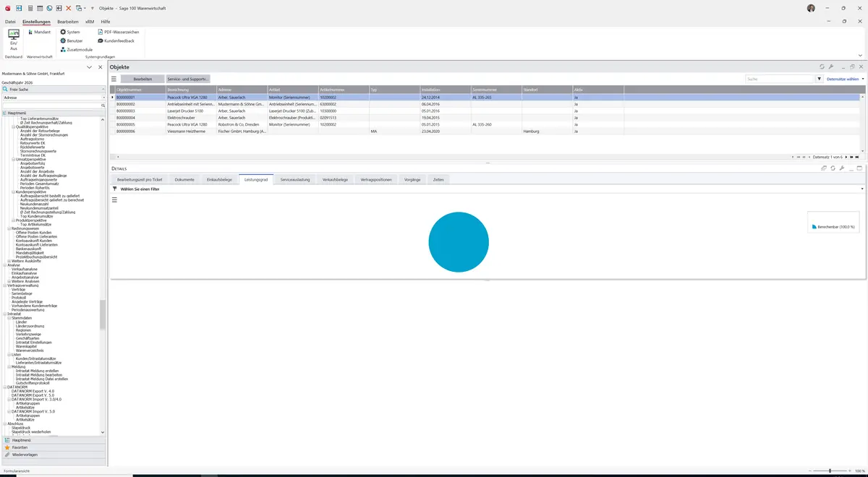The image size is (868, 477).
Task: Open the Datensätze wählen dropdown
Action: [x=844, y=79]
